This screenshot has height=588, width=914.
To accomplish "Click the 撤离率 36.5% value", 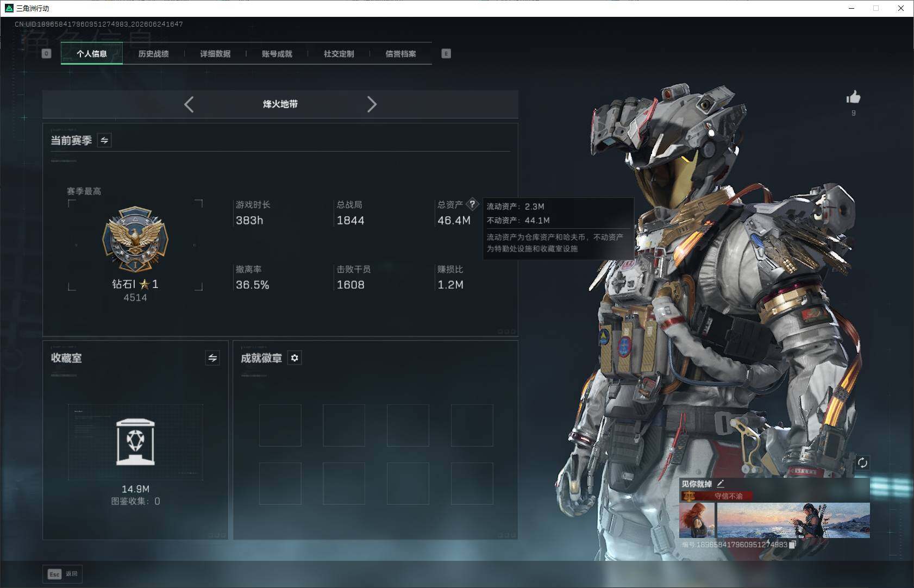I will click(252, 285).
